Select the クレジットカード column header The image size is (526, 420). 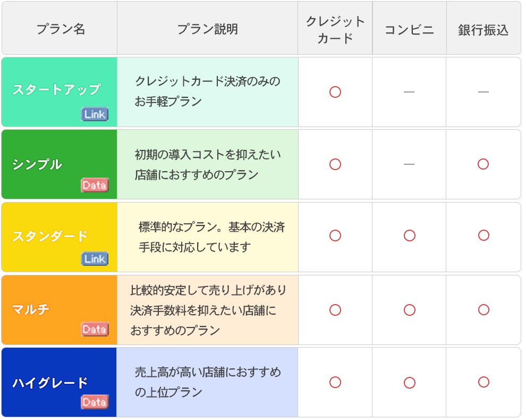click(335, 29)
